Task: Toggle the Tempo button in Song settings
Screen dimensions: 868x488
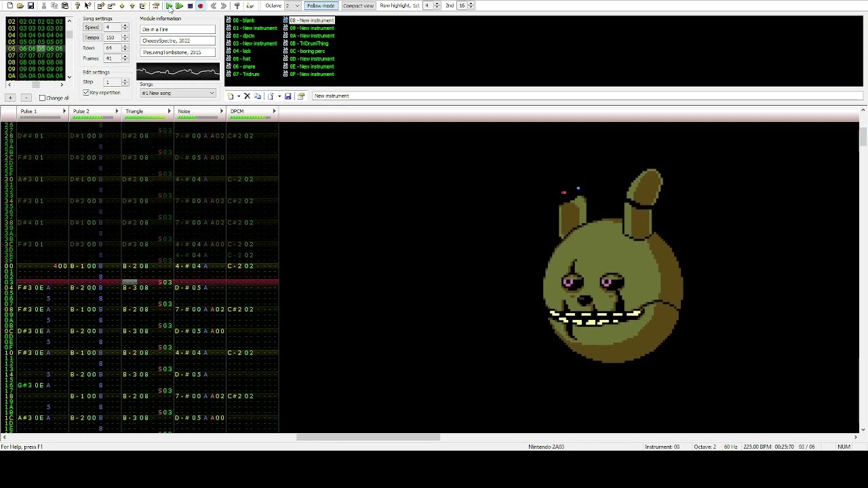Action: click(x=92, y=37)
